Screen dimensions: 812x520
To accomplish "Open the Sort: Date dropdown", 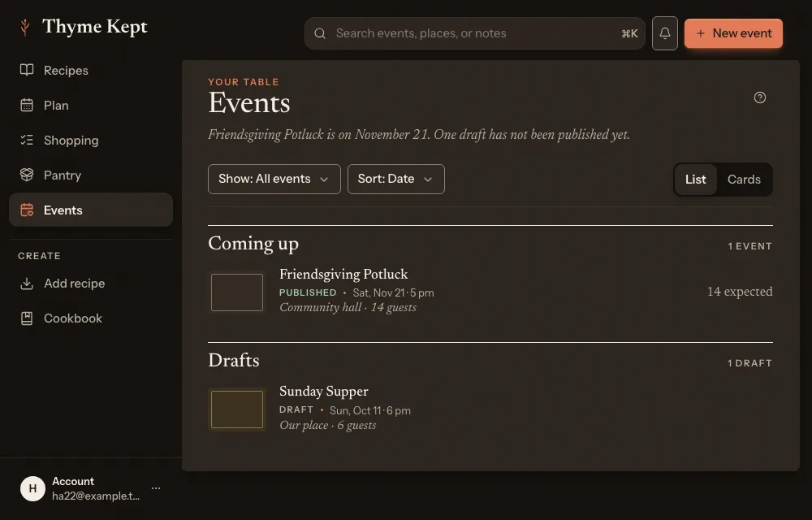I will (396, 180).
